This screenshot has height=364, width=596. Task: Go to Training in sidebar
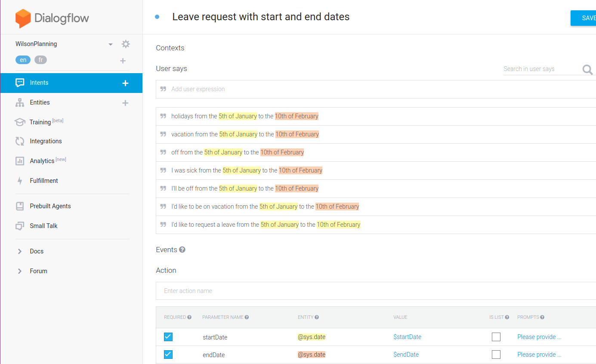(x=40, y=122)
